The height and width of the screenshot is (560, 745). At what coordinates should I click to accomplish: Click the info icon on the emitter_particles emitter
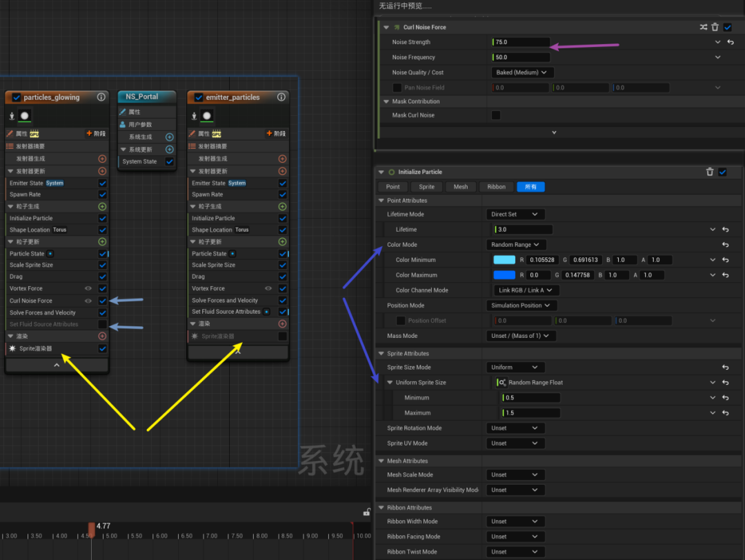[x=281, y=97]
